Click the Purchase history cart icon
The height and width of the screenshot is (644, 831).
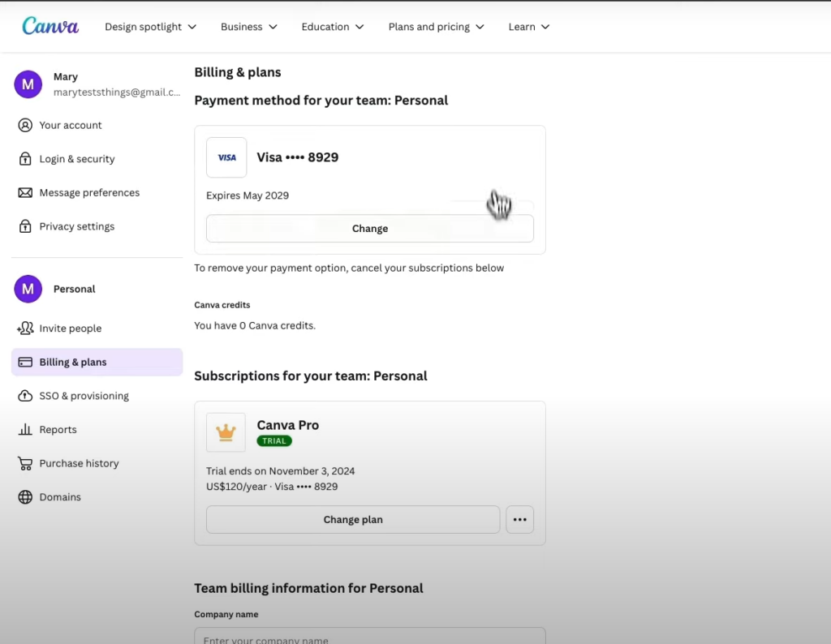[25, 463]
